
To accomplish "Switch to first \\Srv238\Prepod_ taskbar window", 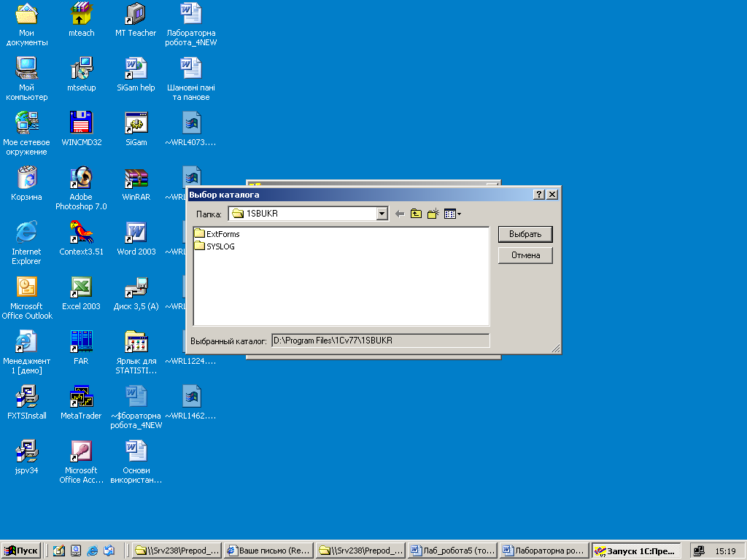I will 177,551.
